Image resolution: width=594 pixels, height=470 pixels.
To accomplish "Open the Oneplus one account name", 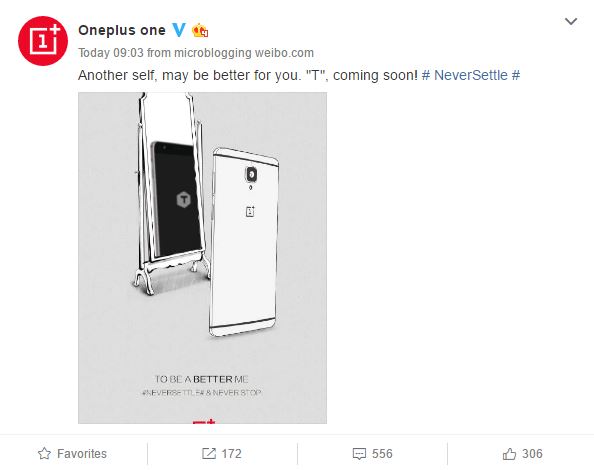I will 122,30.
